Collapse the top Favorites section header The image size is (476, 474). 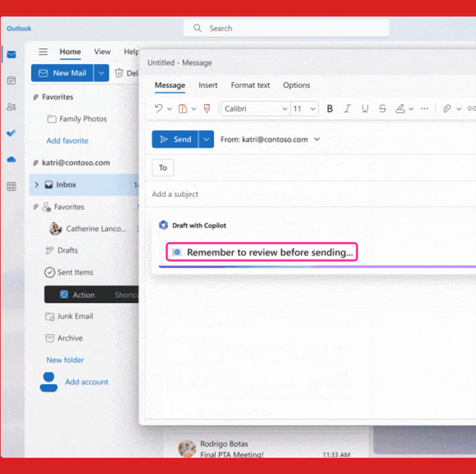[53, 97]
